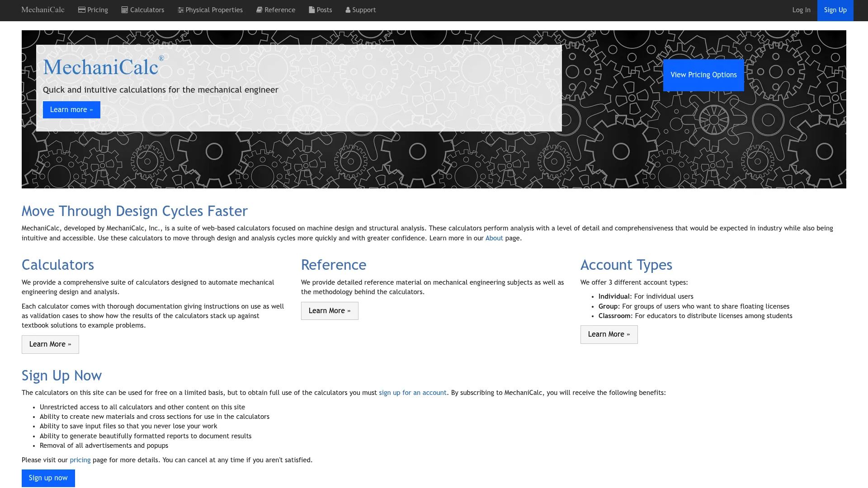Click the blue Learn more banner button

coord(71,110)
